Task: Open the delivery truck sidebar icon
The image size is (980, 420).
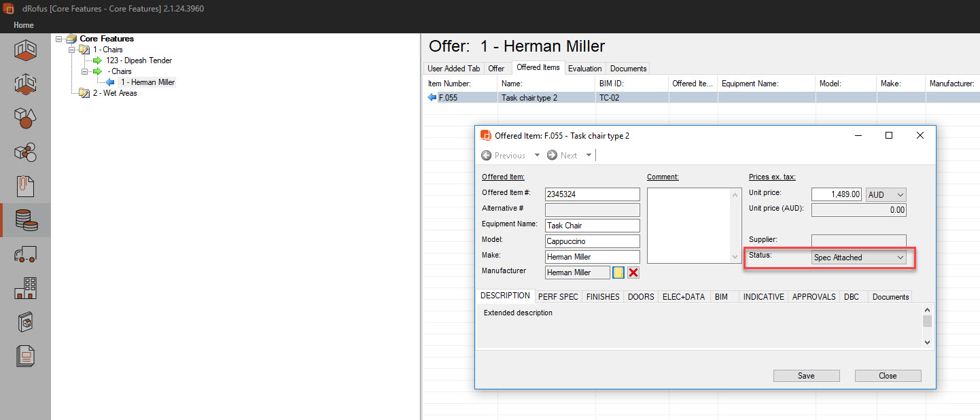Action: click(x=25, y=255)
